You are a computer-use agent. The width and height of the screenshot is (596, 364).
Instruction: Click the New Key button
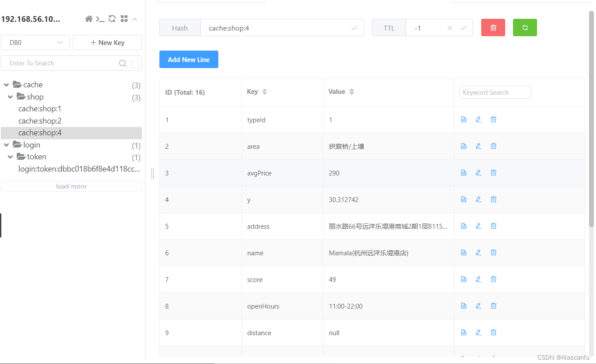[x=107, y=43]
